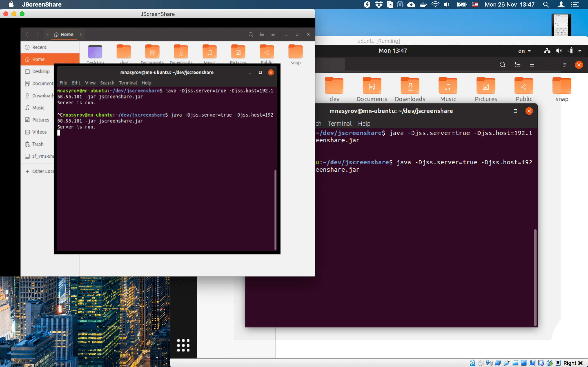
Task: Click the Mon 13:47 clock in Ubuntu panel
Action: click(x=392, y=51)
